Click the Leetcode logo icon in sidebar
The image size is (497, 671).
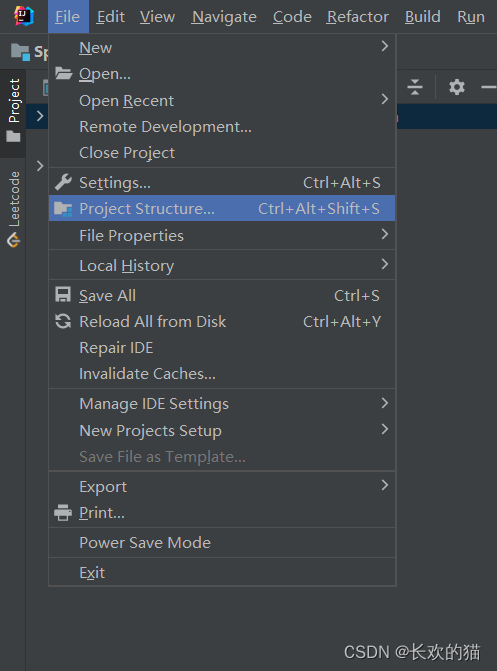[13, 240]
